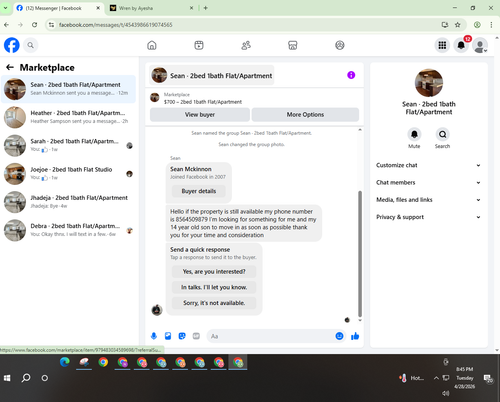Send quick reply 'Yes, are you interested?'
The height and width of the screenshot is (402, 500).
pos(214,271)
